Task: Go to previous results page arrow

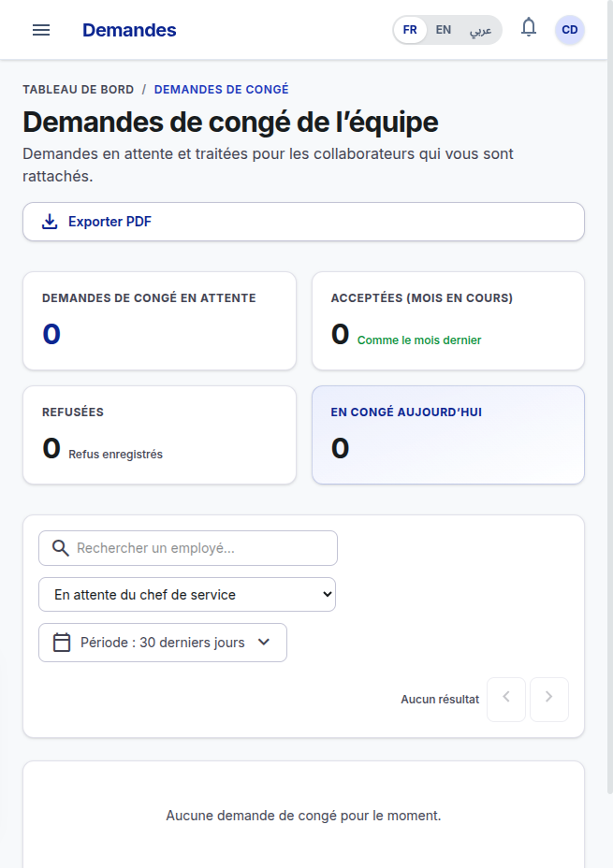Action: [x=506, y=699]
